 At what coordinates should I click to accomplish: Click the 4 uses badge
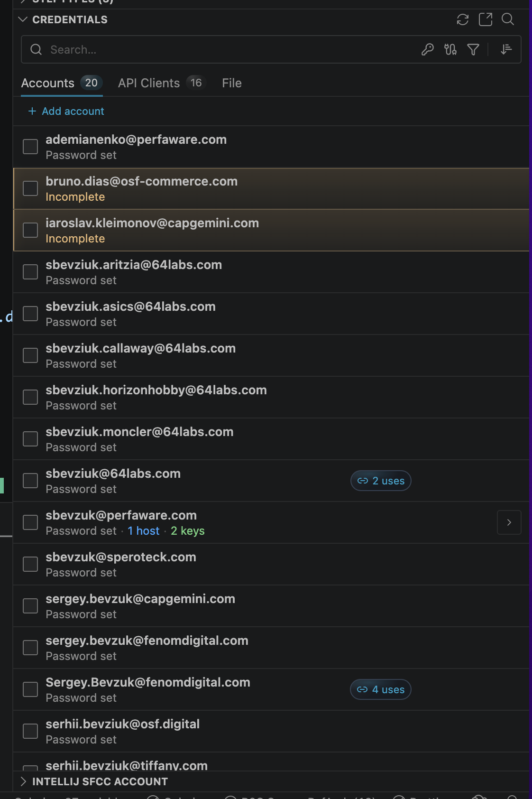(381, 689)
